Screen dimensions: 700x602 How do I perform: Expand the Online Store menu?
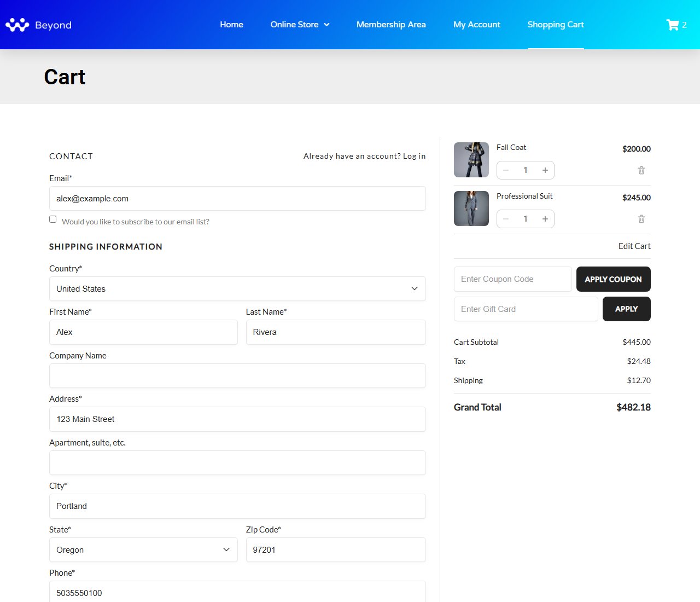click(300, 25)
